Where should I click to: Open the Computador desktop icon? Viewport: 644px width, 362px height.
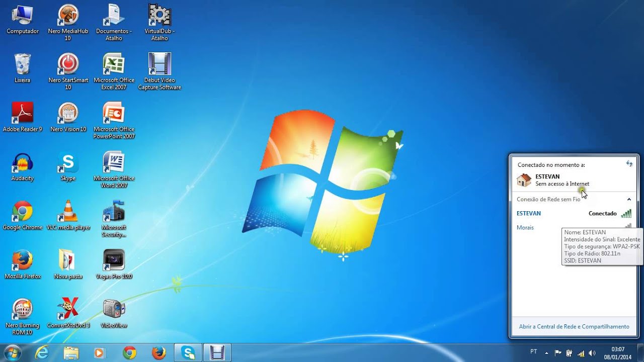tap(23, 20)
